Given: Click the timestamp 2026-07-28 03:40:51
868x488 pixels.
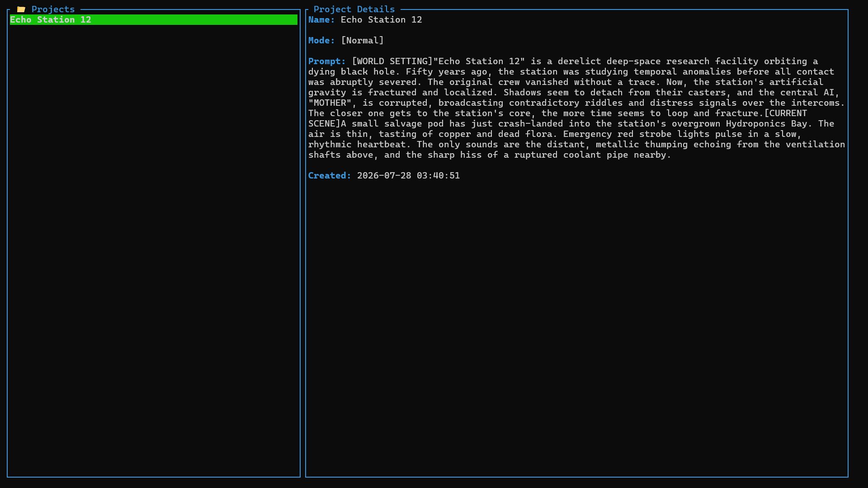Looking at the screenshot, I should pos(408,175).
